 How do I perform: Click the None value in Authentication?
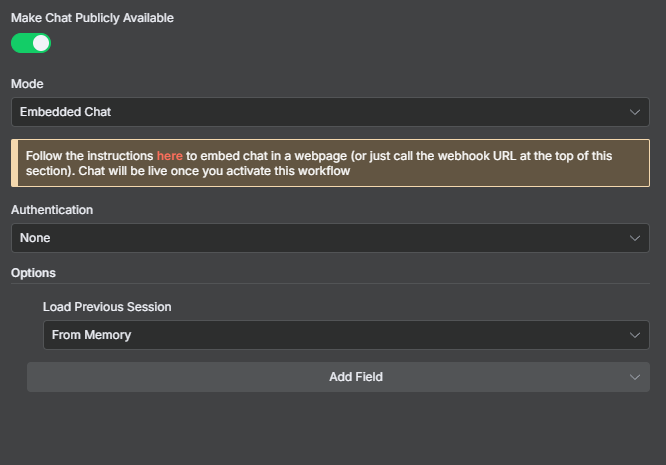click(x=35, y=238)
